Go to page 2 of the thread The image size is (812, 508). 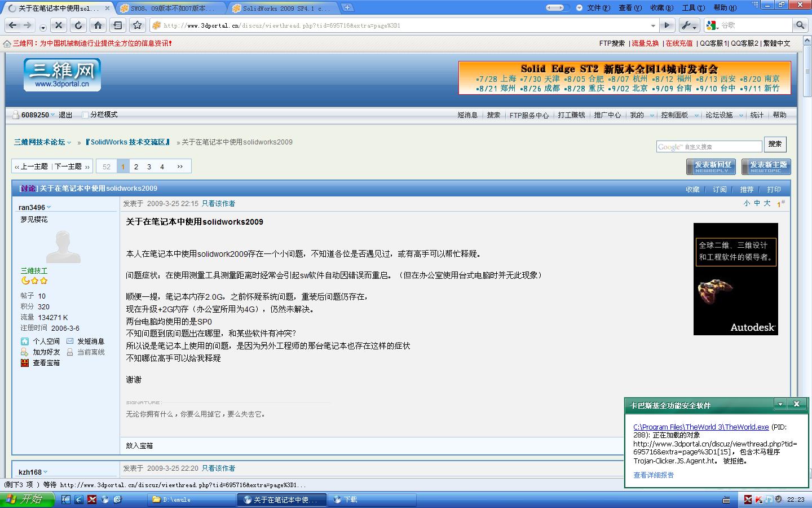[136, 167]
